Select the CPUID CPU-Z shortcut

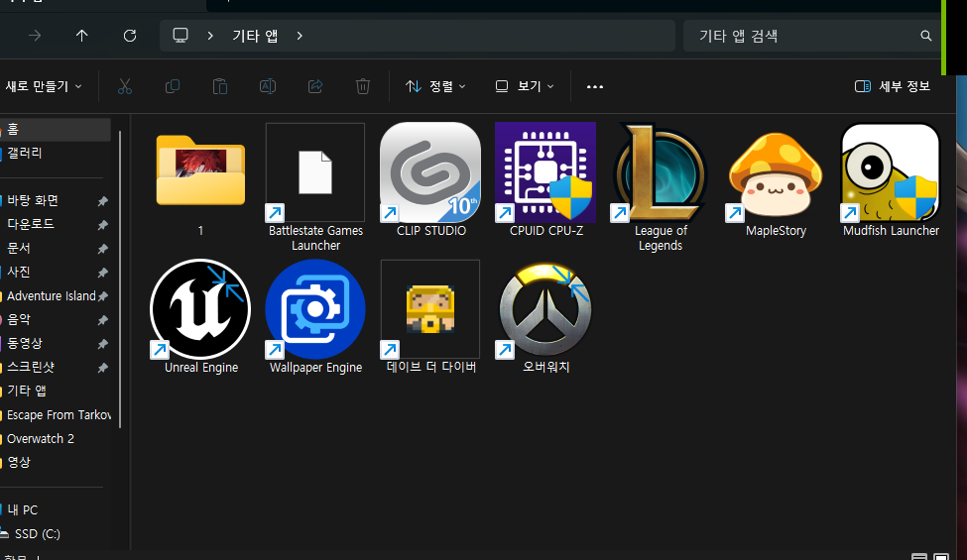(x=544, y=172)
